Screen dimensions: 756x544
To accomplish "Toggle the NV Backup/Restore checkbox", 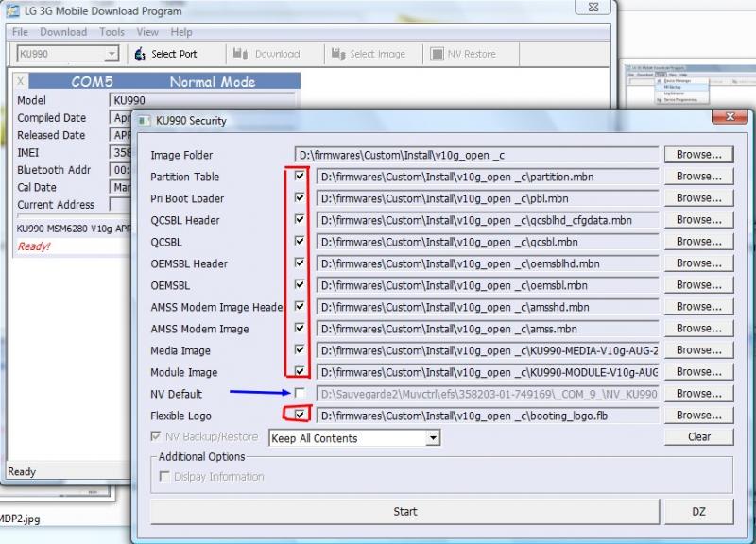I will click(155, 436).
